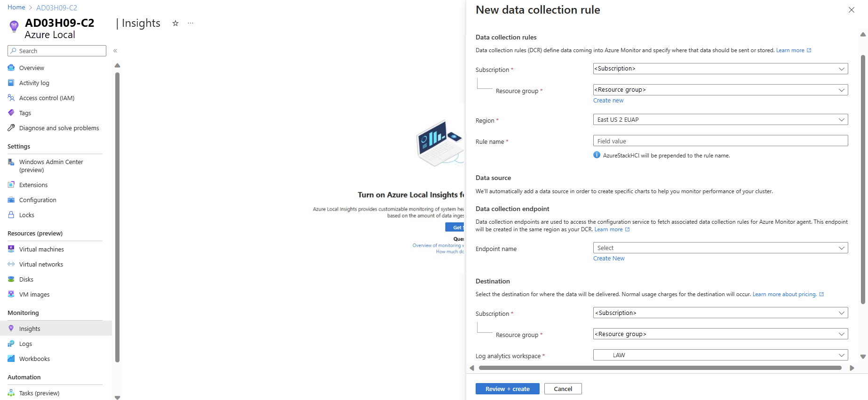Open Workbooks in the Monitoring section
The height and width of the screenshot is (400, 868).
(x=34, y=359)
